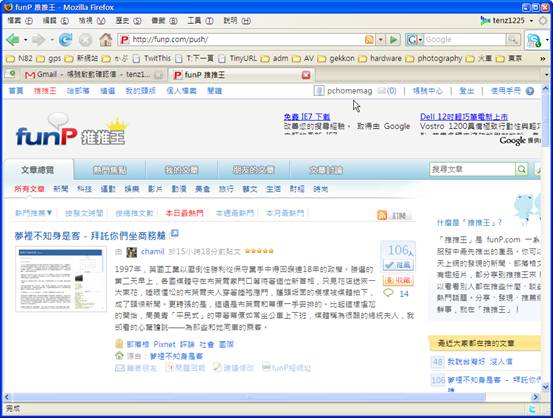Focus the 搜尋文章 search field
553x418 pixels.
pyautogui.click(x=472, y=169)
